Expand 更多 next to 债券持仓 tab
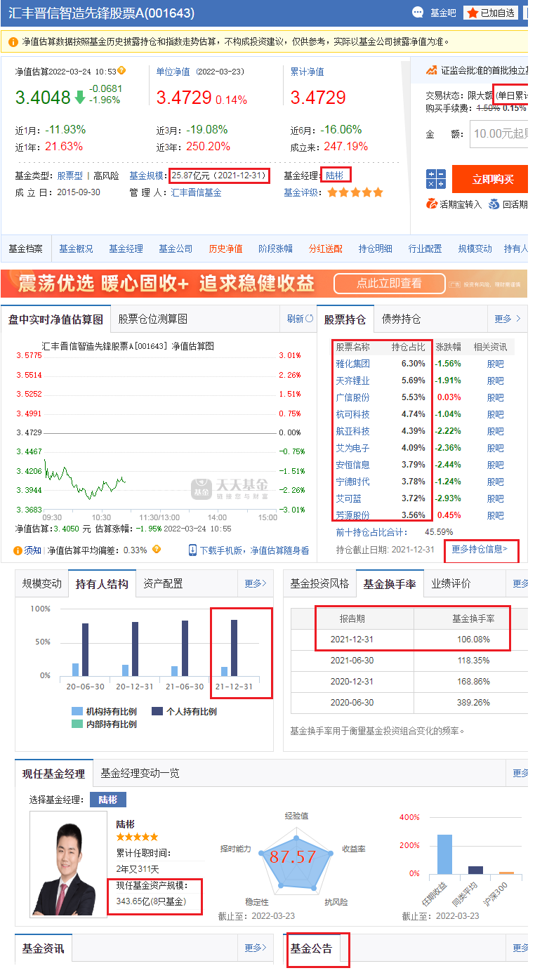 pyautogui.click(x=508, y=319)
